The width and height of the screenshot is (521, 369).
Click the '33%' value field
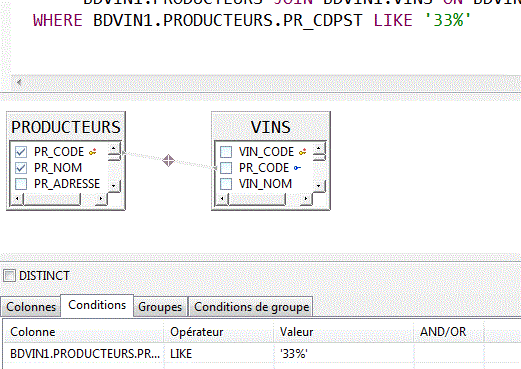pos(343,354)
